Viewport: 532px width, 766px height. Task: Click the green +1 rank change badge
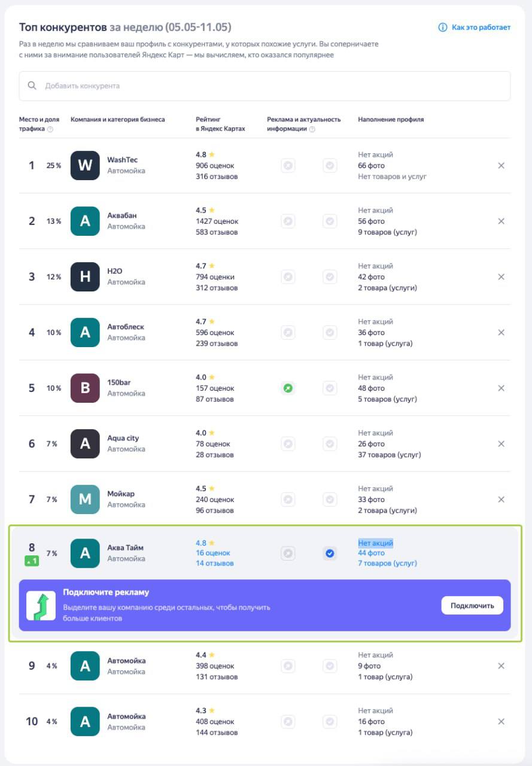click(32, 561)
